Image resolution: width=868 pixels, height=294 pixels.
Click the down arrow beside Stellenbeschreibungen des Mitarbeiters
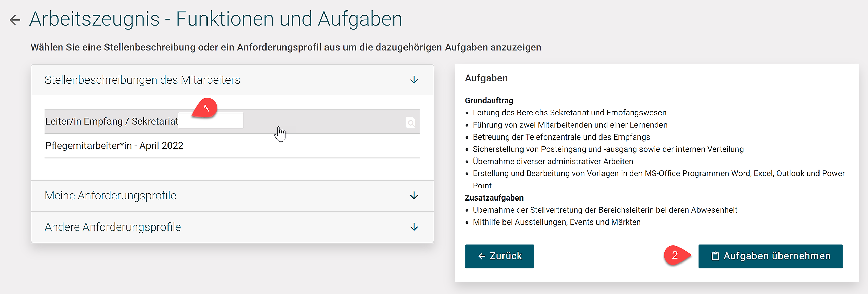click(x=414, y=80)
